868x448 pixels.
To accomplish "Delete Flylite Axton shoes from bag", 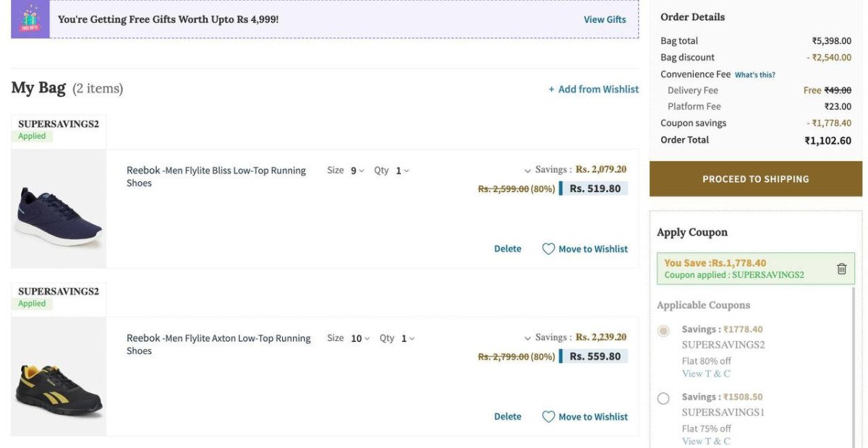I will (507, 417).
